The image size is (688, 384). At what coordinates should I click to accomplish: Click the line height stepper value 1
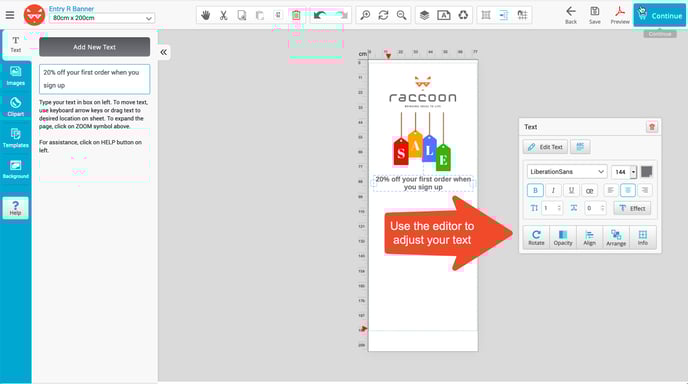pyautogui.click(x=552, y=208)
